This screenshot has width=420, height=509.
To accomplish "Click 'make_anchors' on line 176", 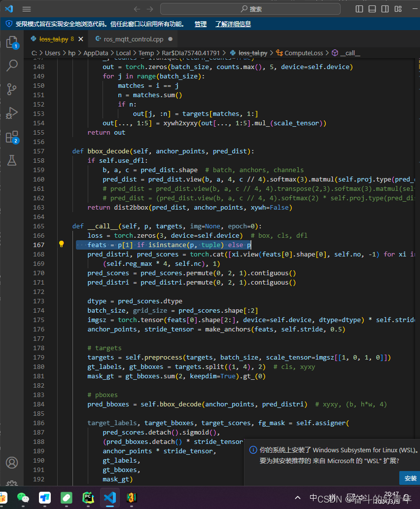I will (x=228, y=329).
